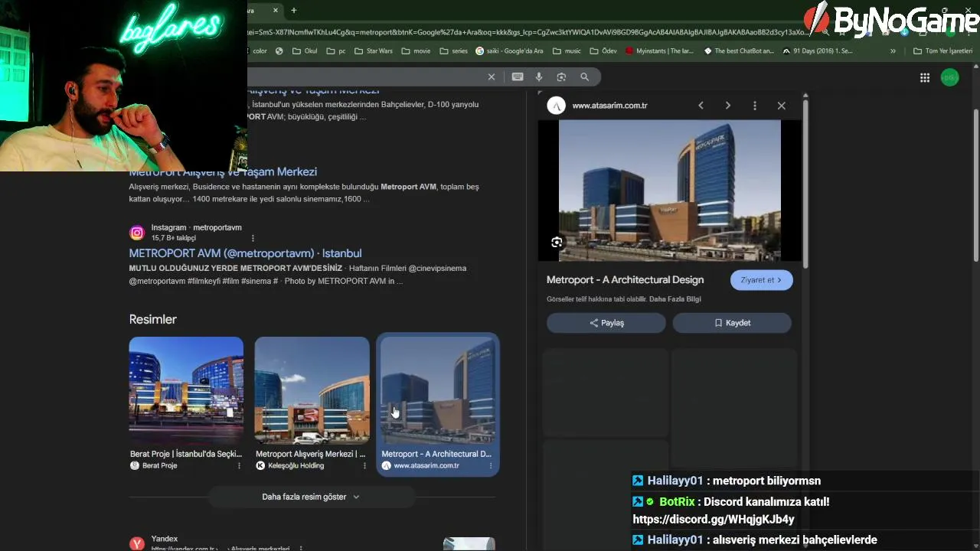Image resolution: width=980 pixels, height=551 pixels.
Task: Expand hidden bookmarks overflow chevron
Action: coord(893,51)
